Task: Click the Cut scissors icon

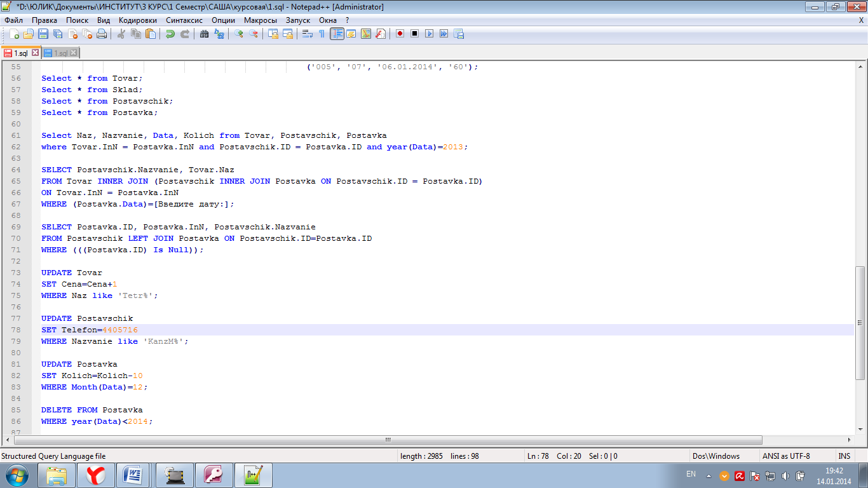Action: click(x=121, y=34)
